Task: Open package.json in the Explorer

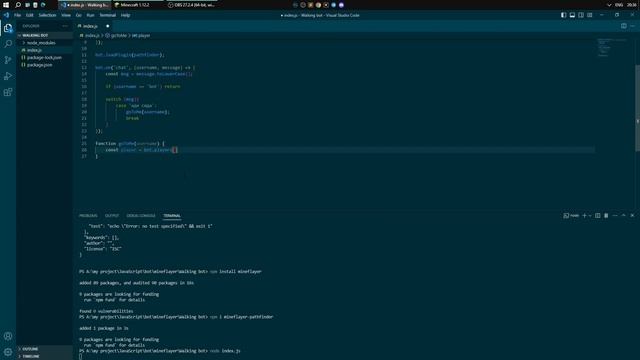Action: pos(44,65)
